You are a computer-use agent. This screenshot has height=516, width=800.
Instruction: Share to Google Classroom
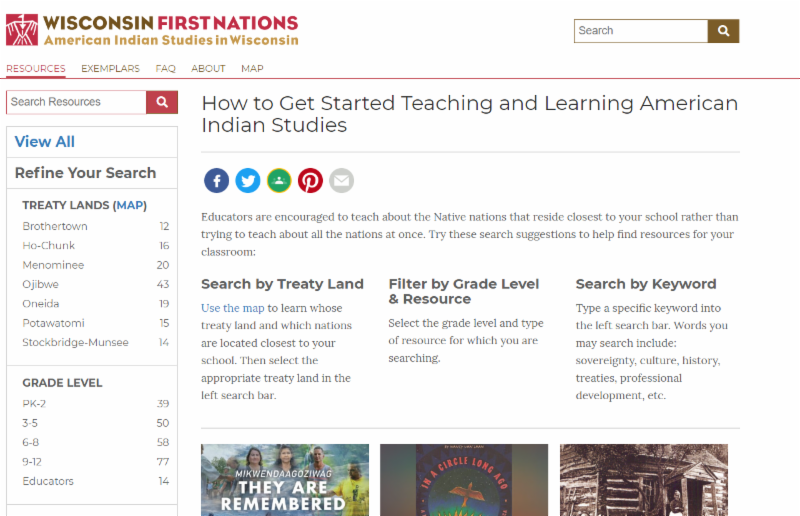click(279, 180)
